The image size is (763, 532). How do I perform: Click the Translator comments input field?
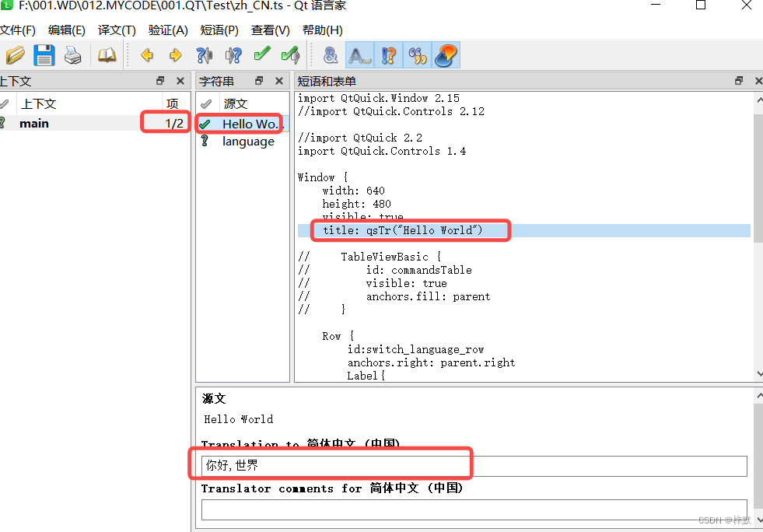click(474, 509)
